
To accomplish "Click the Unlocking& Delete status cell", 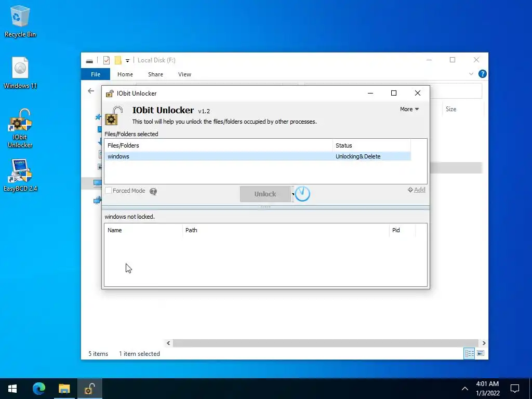I will coord(358,156).
